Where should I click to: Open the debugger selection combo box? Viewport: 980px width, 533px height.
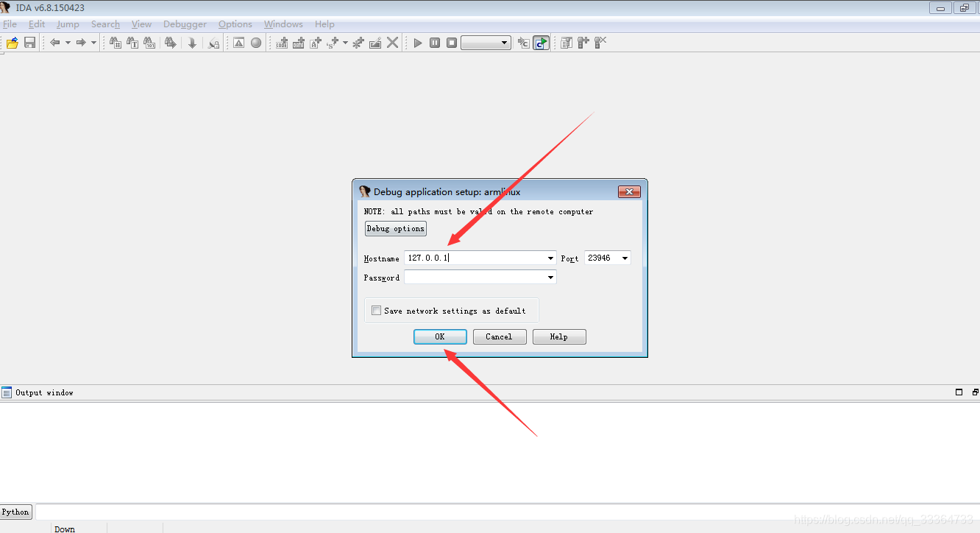(x=486, y=43)
